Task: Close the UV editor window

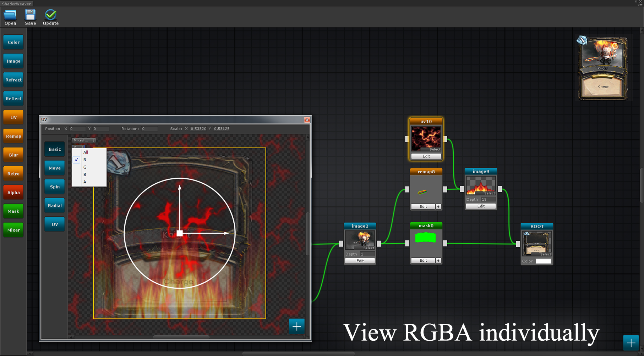Action: coord(307,120)
